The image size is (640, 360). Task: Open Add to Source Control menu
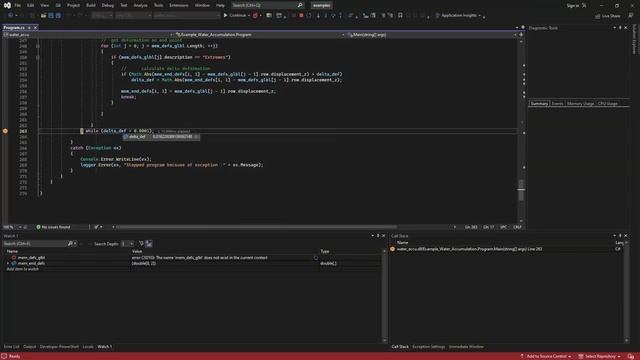coord(545,356)
